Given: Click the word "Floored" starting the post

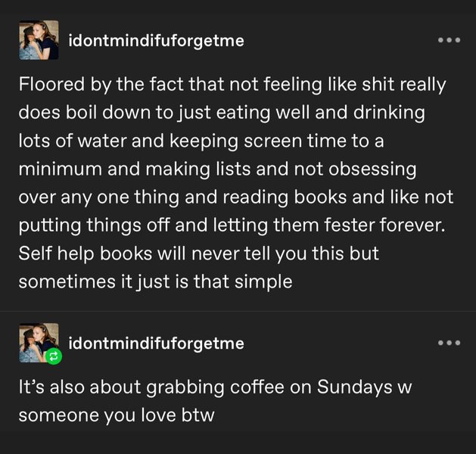Looking at the screenshot, I should 51,84.
